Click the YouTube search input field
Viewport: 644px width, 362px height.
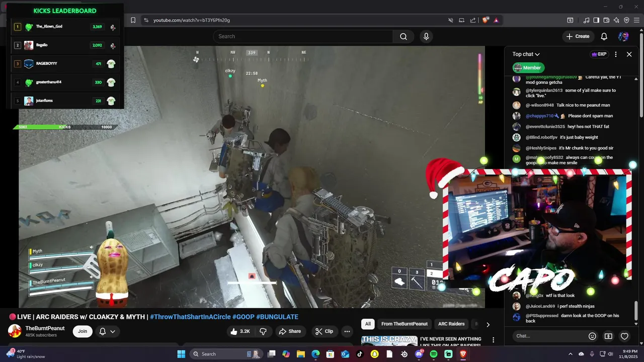tap(303, 36)
